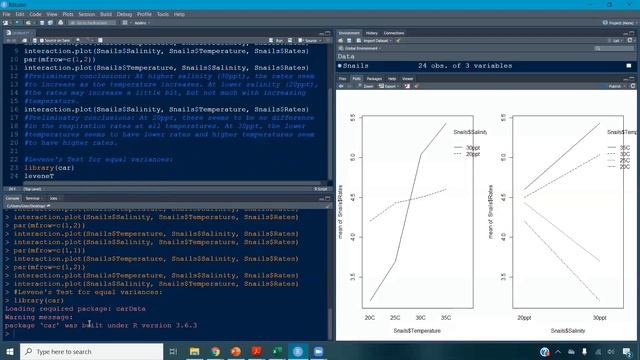Switch to the Terminal tab
This screenshot has height=360, width=640.
[x=32, y=198]
